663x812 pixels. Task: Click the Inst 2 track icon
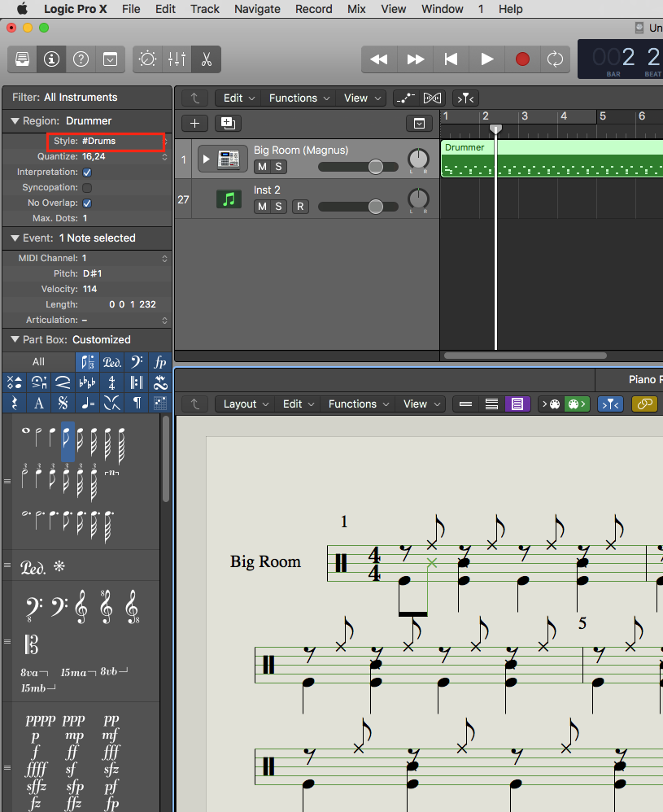click(229, 199)
